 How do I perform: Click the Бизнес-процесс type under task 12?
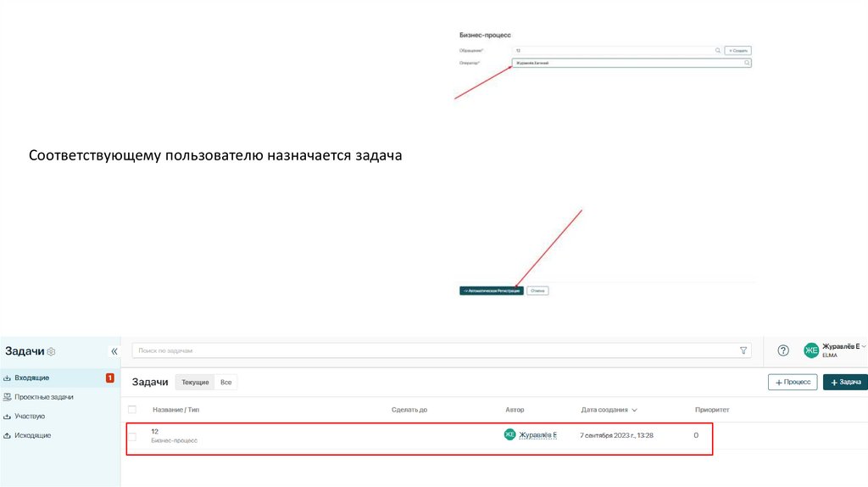[174, 440]
